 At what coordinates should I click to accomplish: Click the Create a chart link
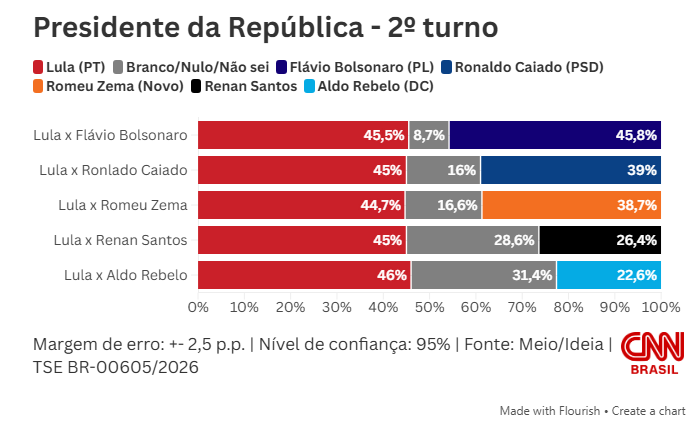pyautogui.click(x=650, y=410)
